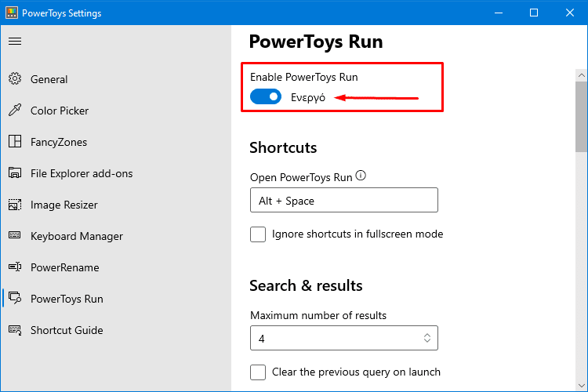The image size is (588, 392).
Task: Open the hamburger navigation menu
Action: [x=15, y=42]
